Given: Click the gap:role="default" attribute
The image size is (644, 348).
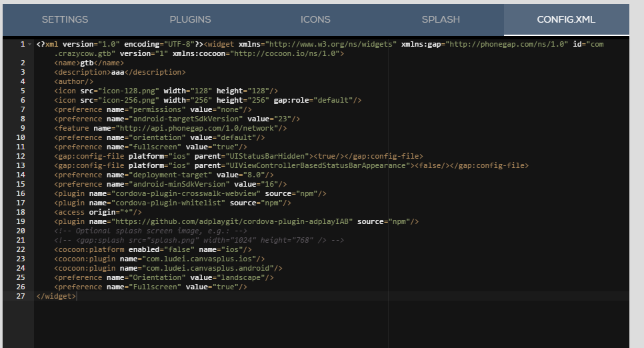Looking at the screenshot, I should (x=313, y=100).
